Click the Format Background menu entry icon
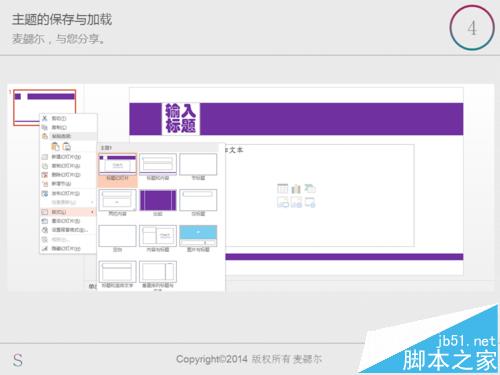500x375 pixels. tap(45, 230)
